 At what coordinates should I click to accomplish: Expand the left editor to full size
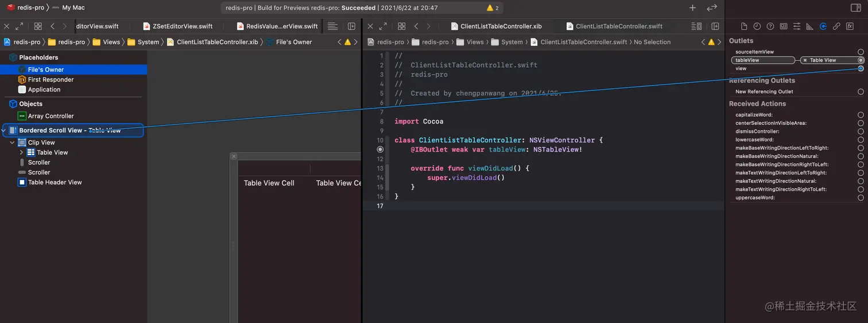[20, 26]
